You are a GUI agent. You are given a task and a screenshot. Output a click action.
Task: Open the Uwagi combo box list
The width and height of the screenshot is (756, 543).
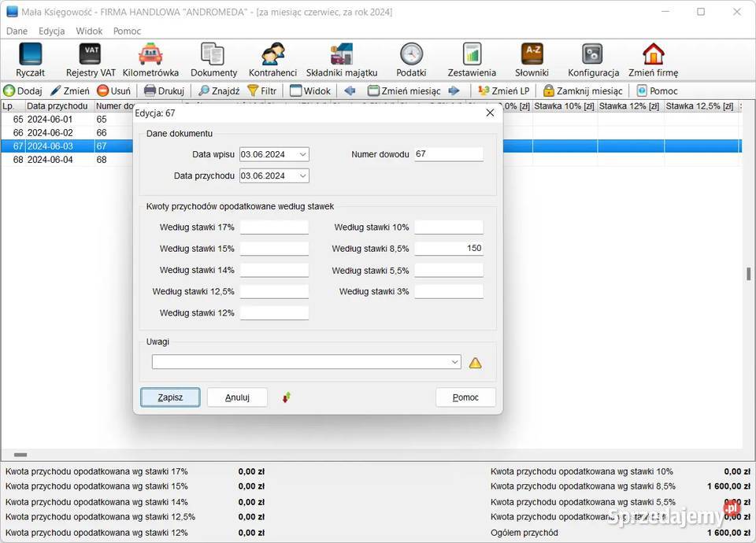454,362
